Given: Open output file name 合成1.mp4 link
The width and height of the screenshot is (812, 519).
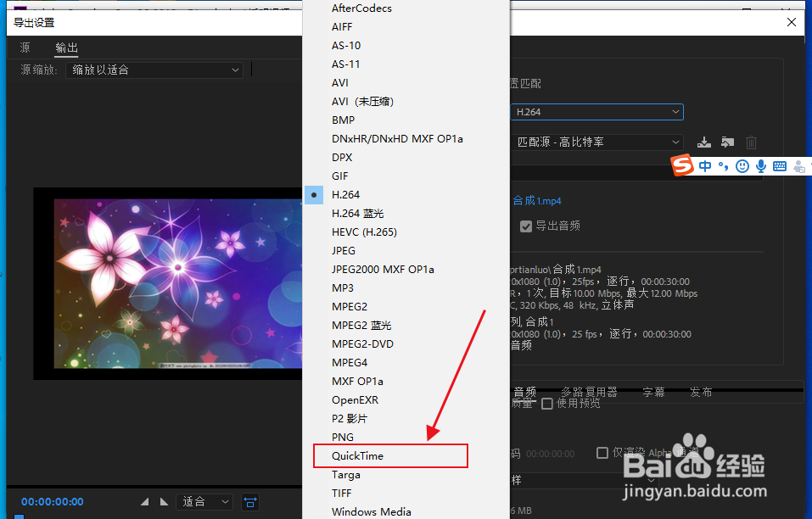Looking at the screenshot, I should (537, 201).
